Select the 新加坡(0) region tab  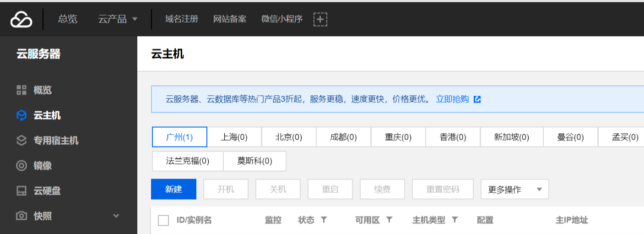pyautogui.click(x=512, y=137)
